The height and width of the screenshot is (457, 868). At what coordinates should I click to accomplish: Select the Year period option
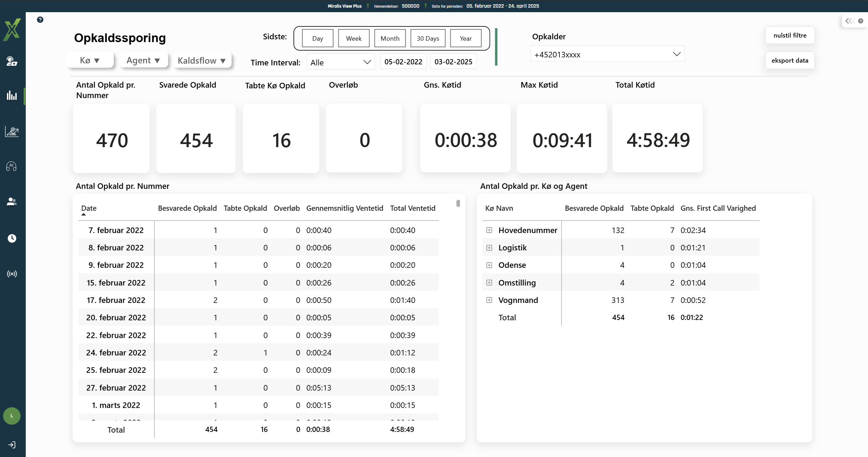click(x=466, y=38)
